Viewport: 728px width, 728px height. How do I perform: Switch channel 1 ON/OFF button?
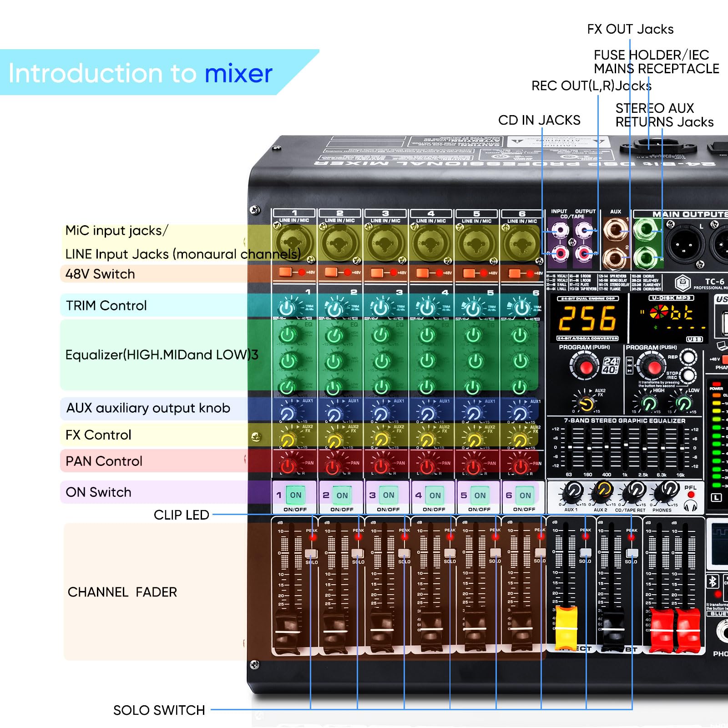[x=296, y=495]
